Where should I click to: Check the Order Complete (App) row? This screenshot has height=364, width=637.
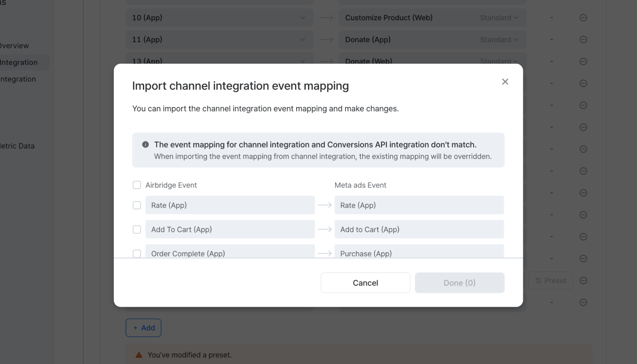pyautogui.click(x=136, y=253)
